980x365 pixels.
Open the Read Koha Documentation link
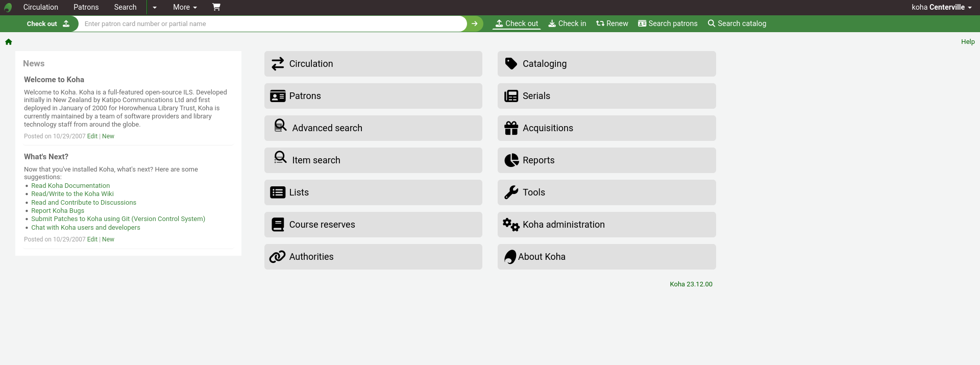coord(70,186)
